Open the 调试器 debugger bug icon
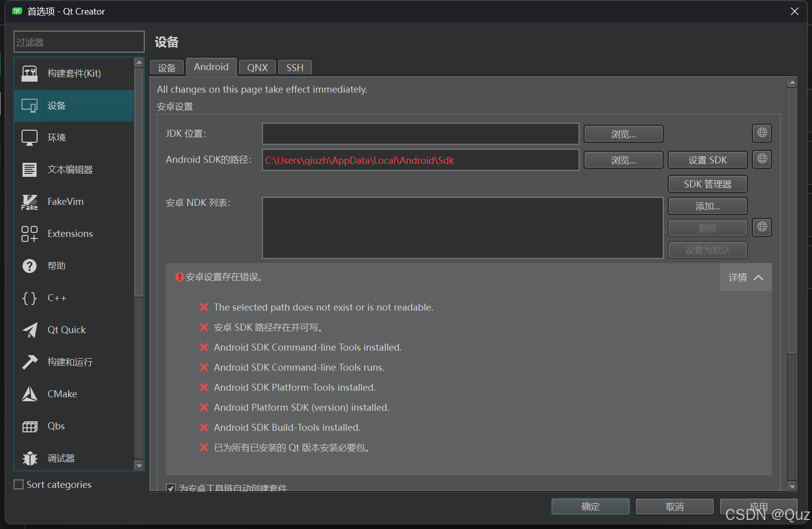 click(30, 458)
